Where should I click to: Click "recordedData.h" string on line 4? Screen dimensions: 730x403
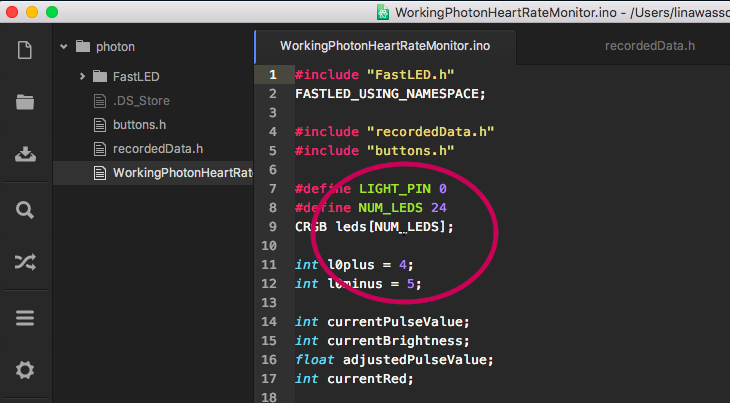[431, 132]
